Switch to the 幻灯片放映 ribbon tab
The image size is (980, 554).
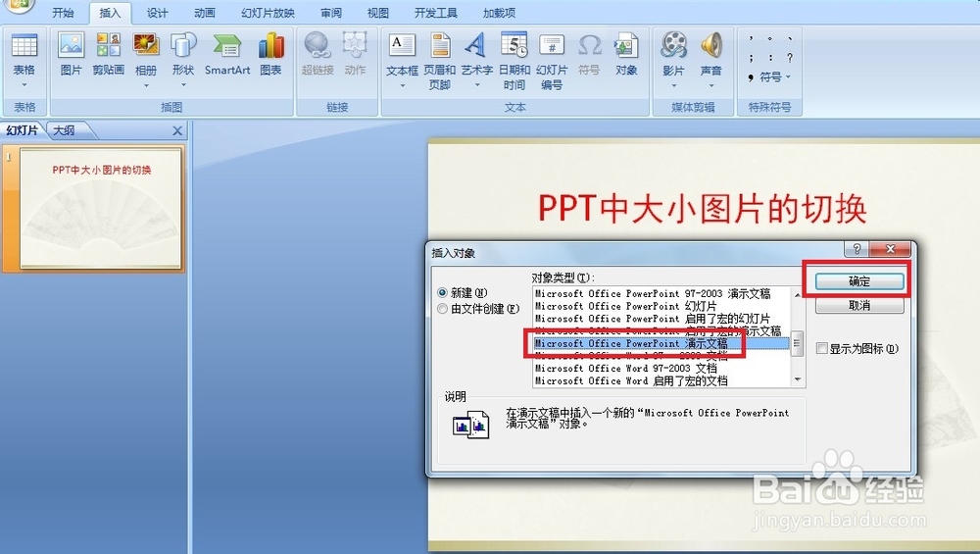269,13
